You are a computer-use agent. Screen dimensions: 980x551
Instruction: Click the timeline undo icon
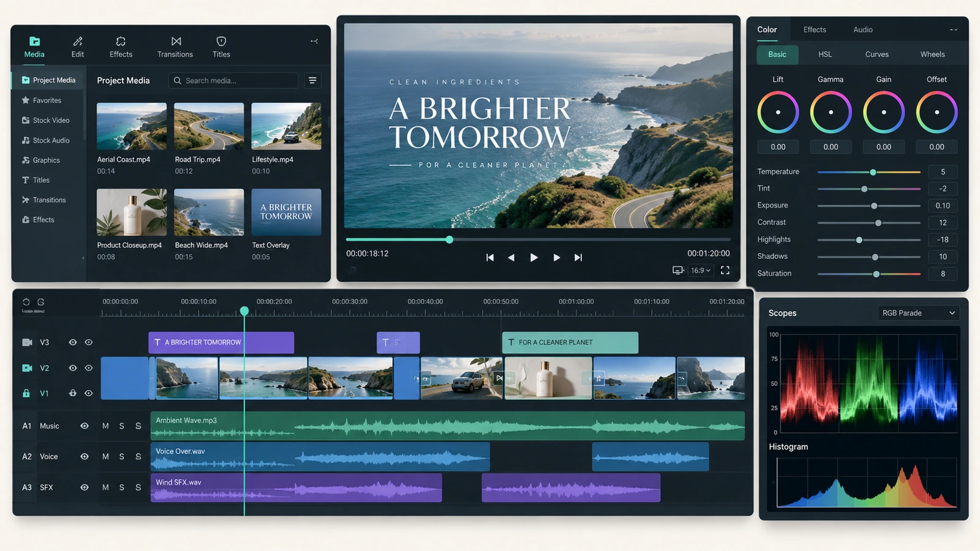(26, 302)
